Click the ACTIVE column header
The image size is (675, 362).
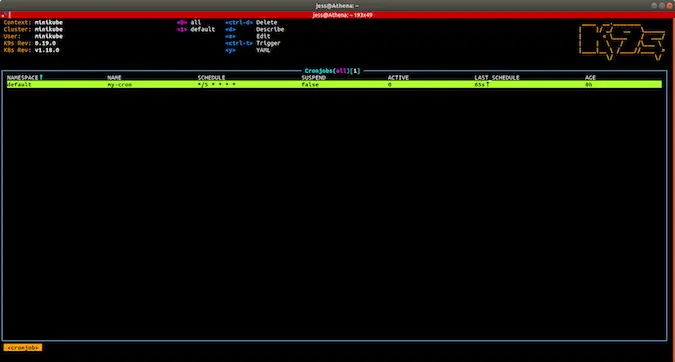[398, 77]
